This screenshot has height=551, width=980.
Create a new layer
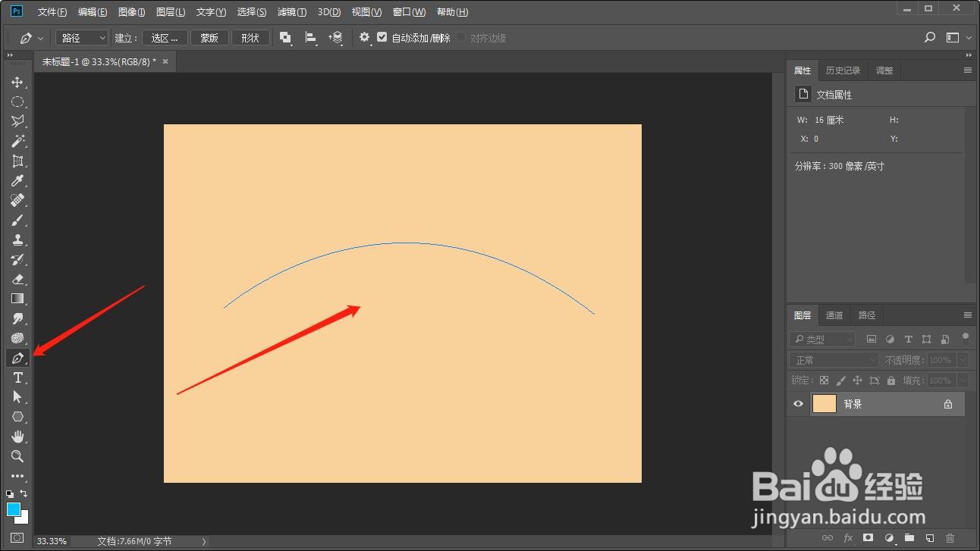coord(929,537)
